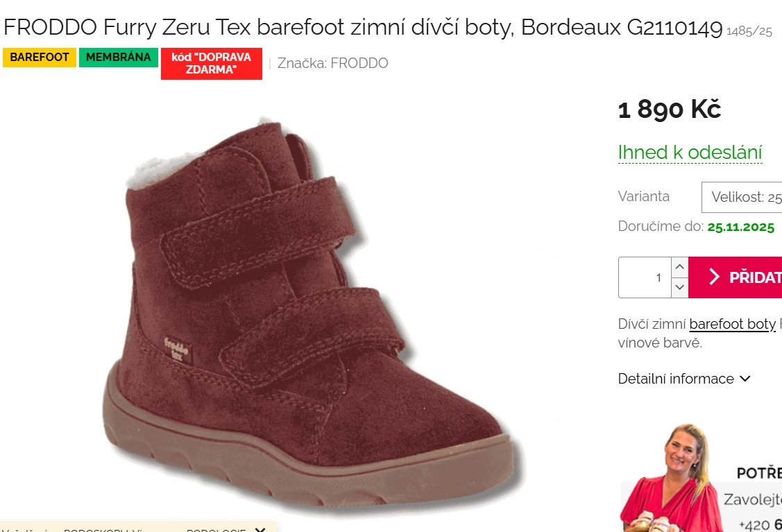Decrease quantity using the down arrow

pos(679,287)
